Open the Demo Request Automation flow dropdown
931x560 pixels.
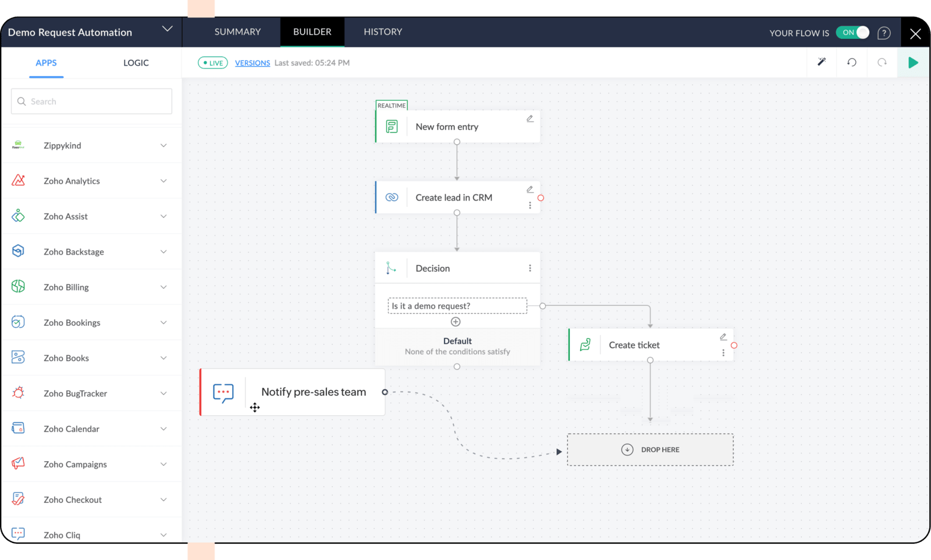pos(167,29)
